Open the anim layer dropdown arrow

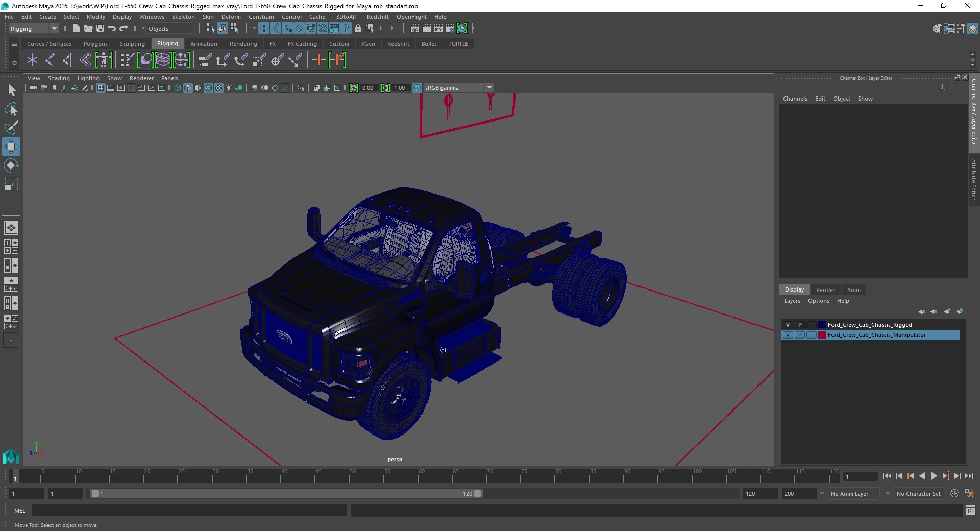(x=822, y=494)
